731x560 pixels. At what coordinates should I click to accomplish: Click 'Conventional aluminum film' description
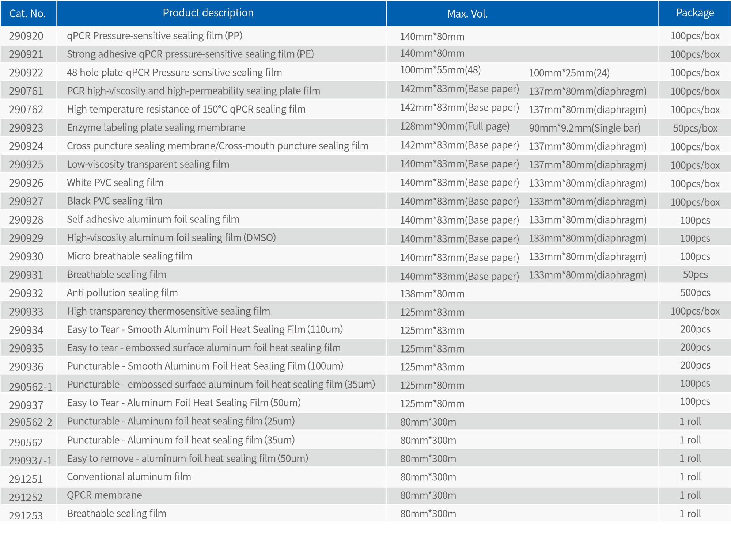(129, 476)
